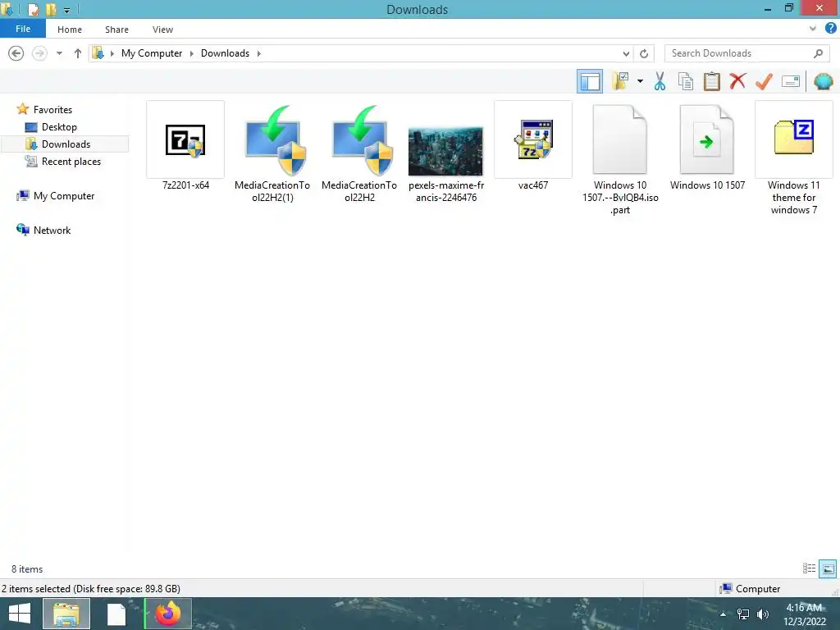
Task: Select the Windows 10 1507.--BvlQB4.iso.part file
Action: [620, 158]
